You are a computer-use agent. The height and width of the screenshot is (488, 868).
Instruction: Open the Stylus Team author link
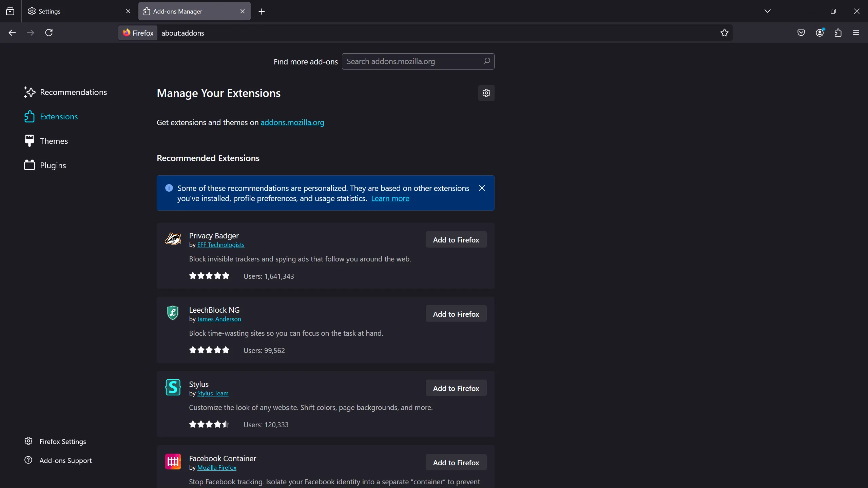[x=213, y=393]
